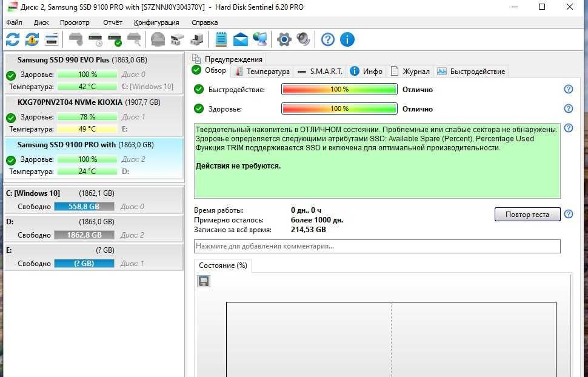Click the (? GB) free space bar
The image size is (588, 377).
pyautogui.click(x=84, y=264)
